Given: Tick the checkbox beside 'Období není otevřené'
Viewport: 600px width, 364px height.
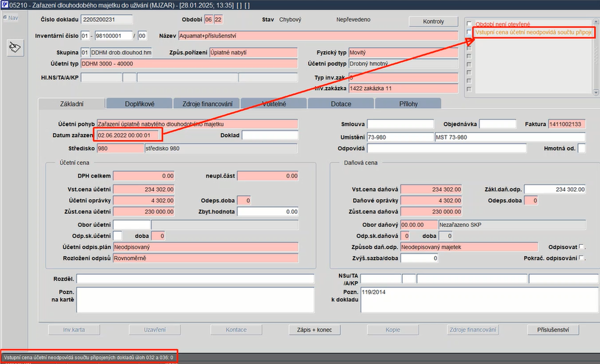Looking at the screenshot, I should click(469, 24).
